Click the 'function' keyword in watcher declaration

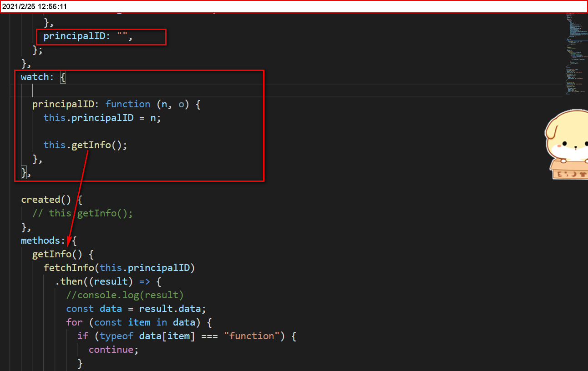127,104
